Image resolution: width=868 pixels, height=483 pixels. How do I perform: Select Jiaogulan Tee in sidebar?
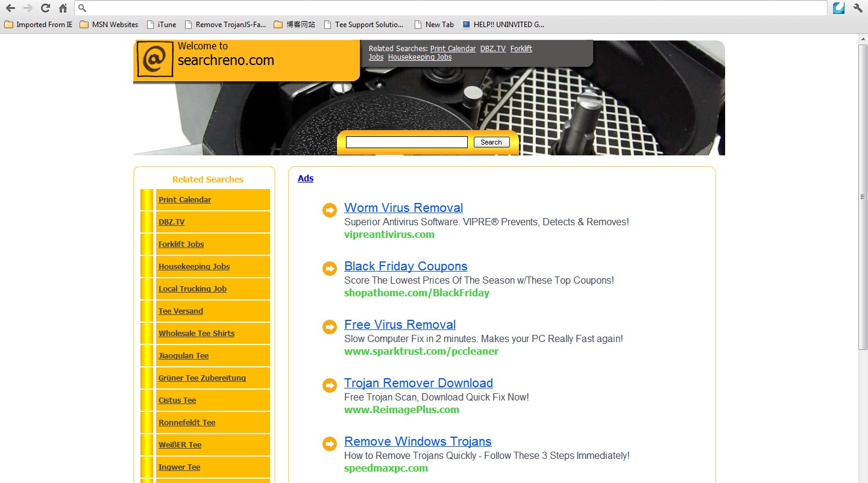pyautogui.click(x=183, y=356)
